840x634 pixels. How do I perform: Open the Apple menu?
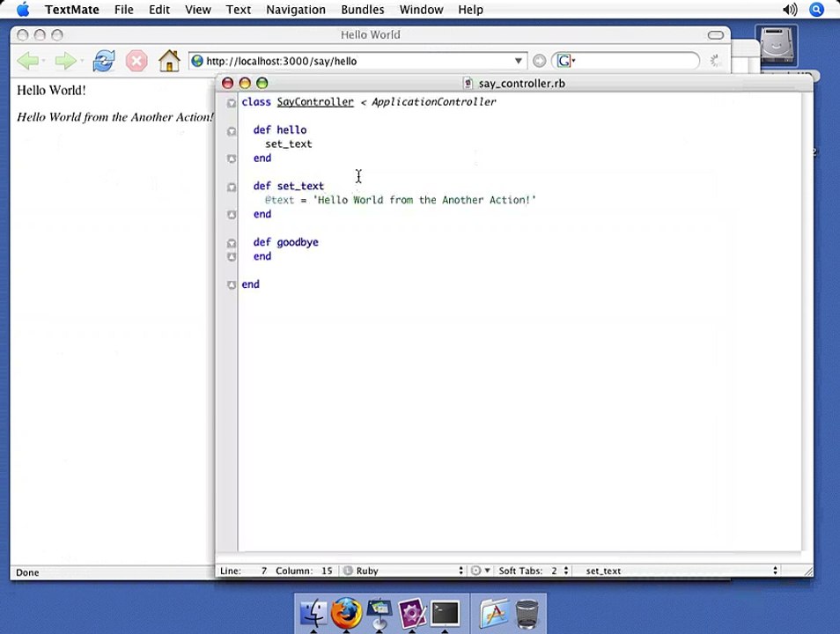[23, 9]
